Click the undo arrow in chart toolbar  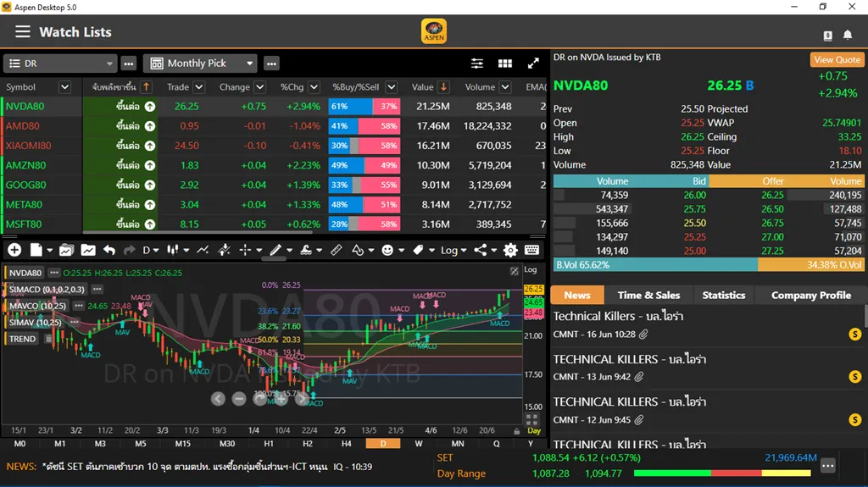click(x=109, y=250)
